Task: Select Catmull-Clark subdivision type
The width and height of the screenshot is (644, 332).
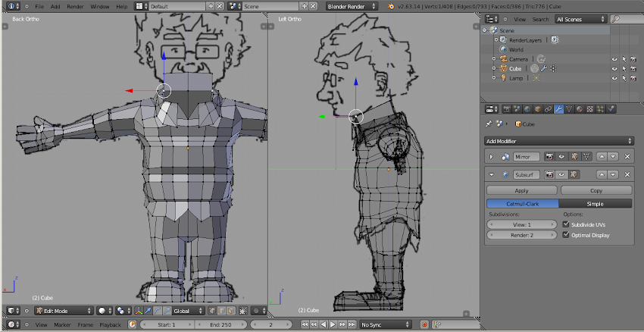Action: [x=523, y=203]
